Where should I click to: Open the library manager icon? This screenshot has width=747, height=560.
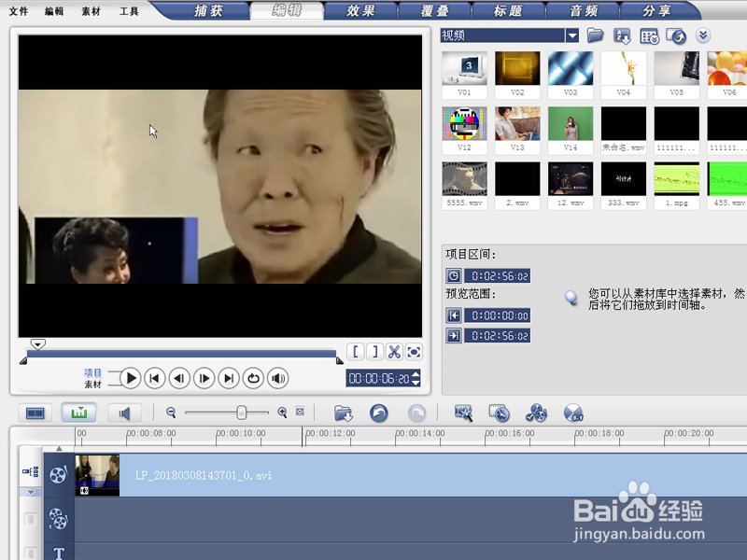click(649, 36)
